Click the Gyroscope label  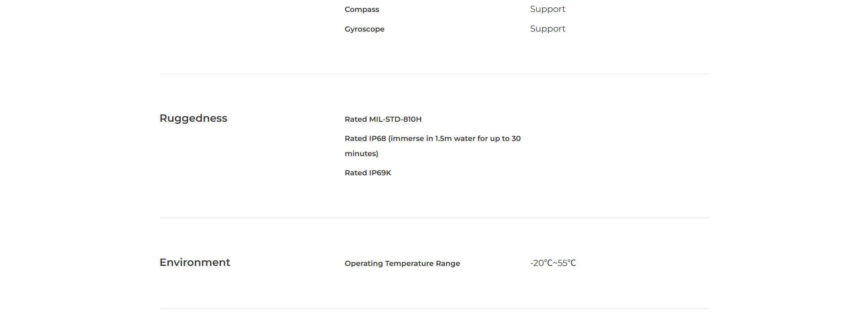pos(364,29)
